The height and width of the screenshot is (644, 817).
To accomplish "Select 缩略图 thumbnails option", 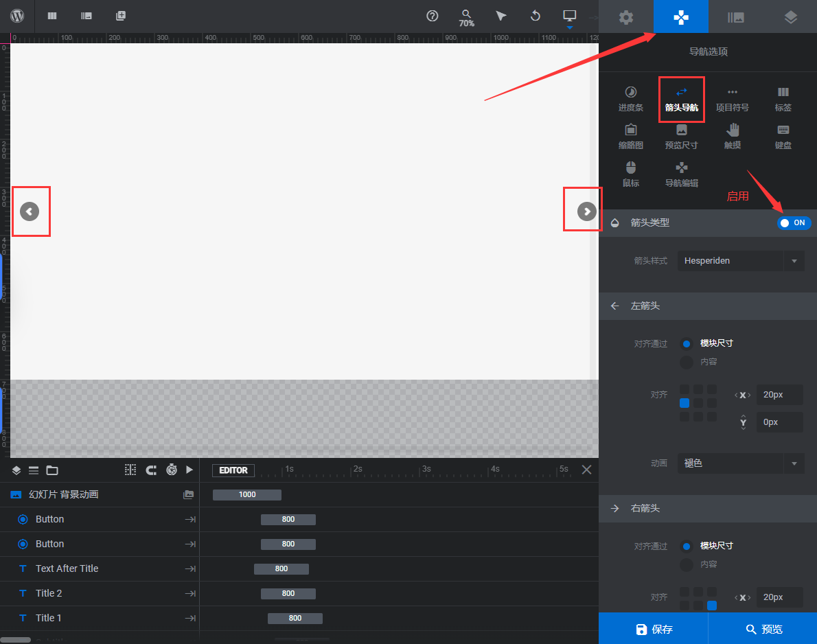I will click(x=630, y=137).
